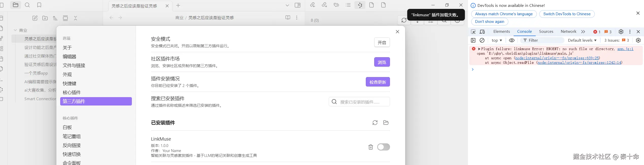Image resolution: width=644 pixels, height=165 pixels.
Task: Open the top context dropdown in console
Action: 497,40
